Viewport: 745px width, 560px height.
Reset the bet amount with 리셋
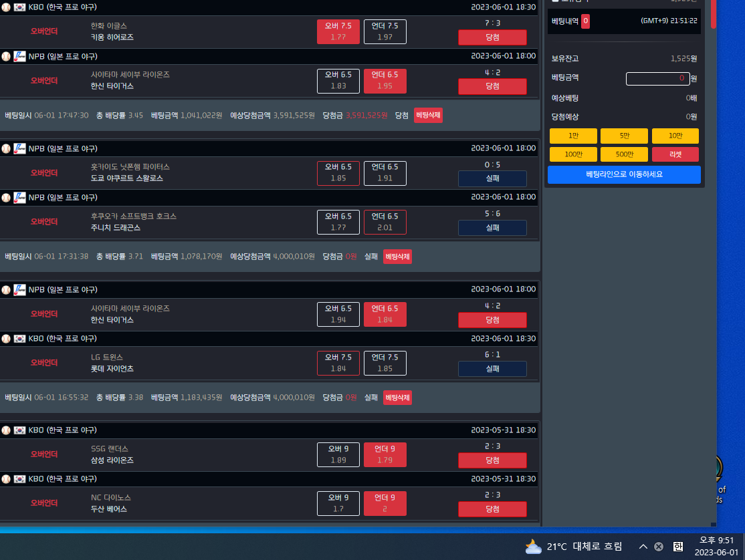pyautogui.click(x=675, y=154)
